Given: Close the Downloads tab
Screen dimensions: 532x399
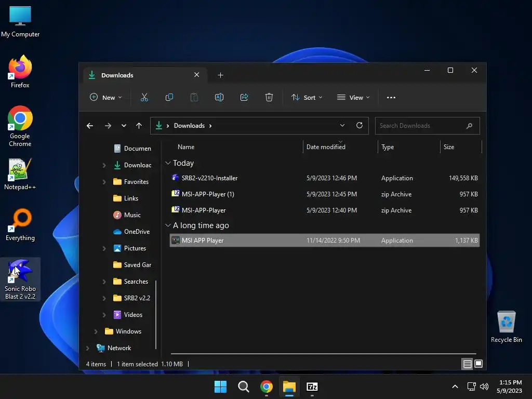Looking at the screenshot, I should (x=196, y=75).
